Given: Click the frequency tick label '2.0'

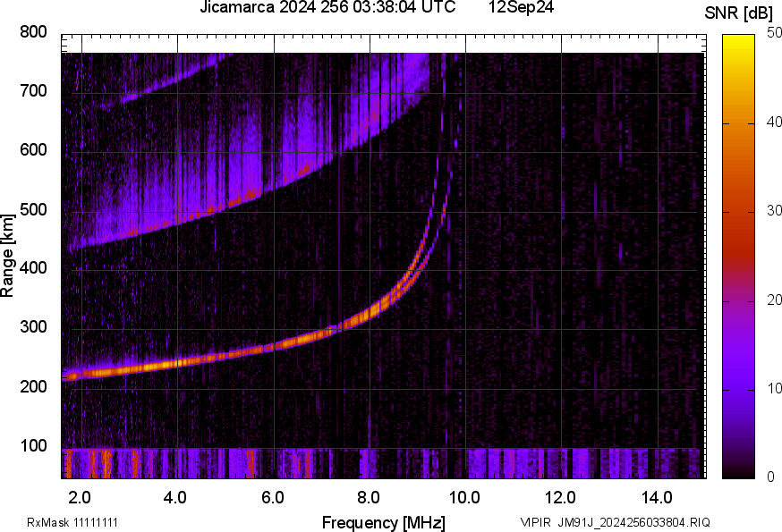Looking at the screenshot, I should (x=80, y=497).
